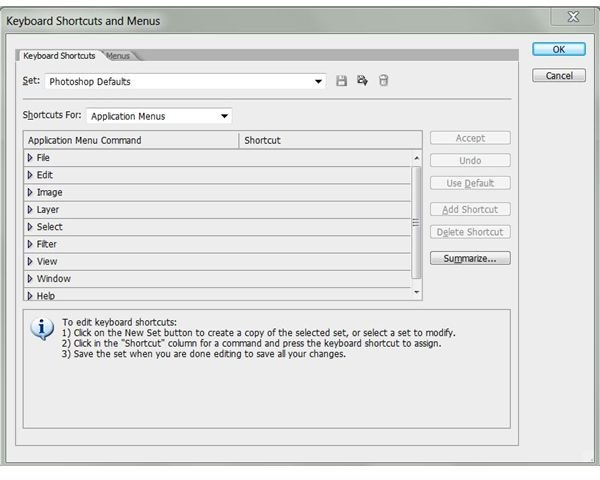Image resolution: width=600 pixels, height=480 pixels.
Task: Click the create new set icon
Action: (x=362, y=80)
